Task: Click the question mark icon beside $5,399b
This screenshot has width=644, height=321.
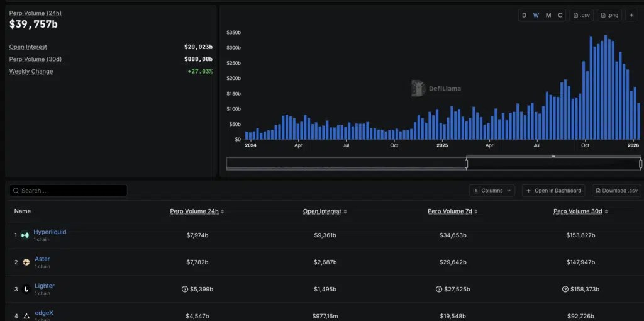Action: (x=185, y=290)
